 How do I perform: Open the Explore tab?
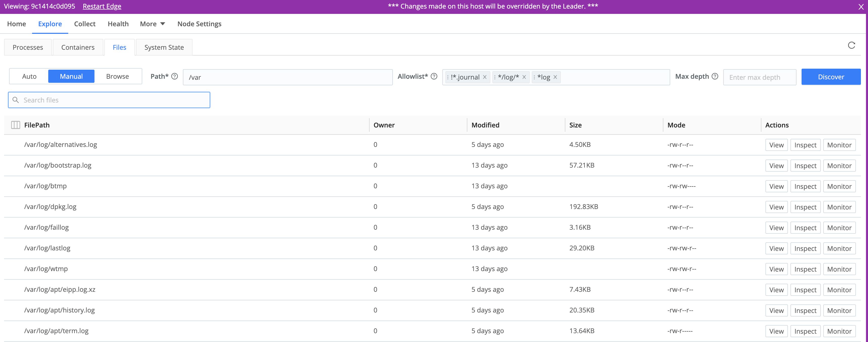(50, 24)
